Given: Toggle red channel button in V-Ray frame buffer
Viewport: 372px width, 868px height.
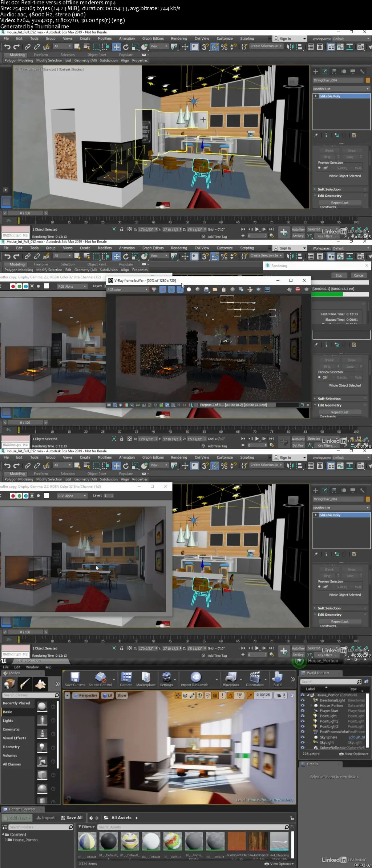Looking at the screenshot, I should click(163, 289).
